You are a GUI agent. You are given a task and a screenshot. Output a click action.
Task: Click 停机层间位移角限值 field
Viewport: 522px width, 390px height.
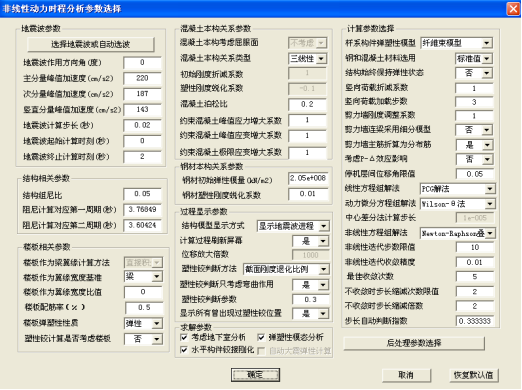pyautogui.click(x=475, y=174)
